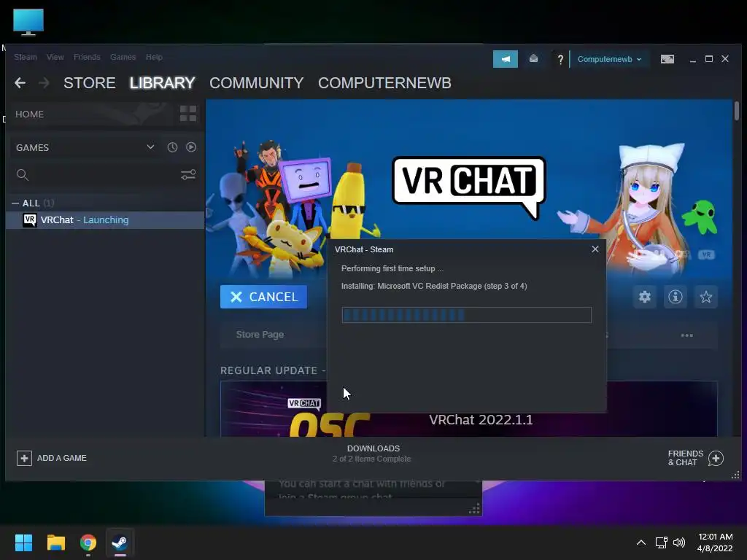Open DOWNLOADS status area

pyautogui.click(x=373, y=454)
